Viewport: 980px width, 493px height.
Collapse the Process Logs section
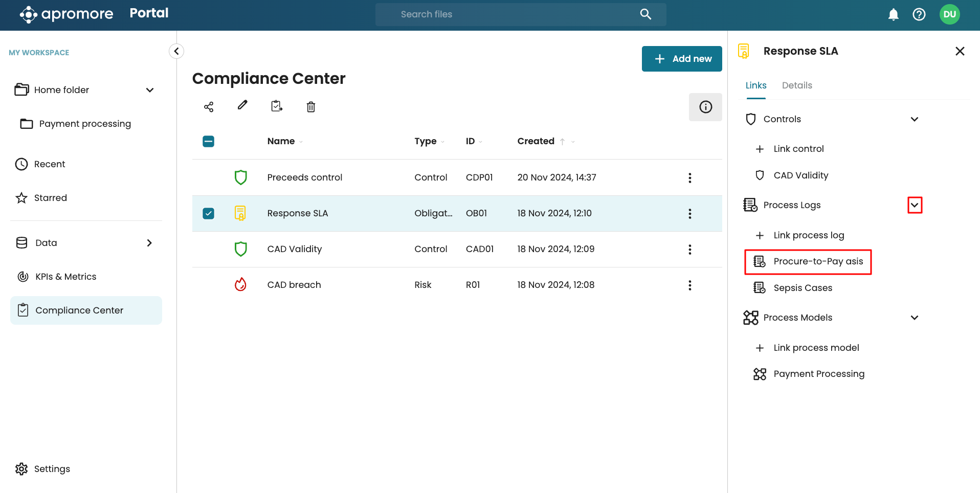click(x=915, y=205)
